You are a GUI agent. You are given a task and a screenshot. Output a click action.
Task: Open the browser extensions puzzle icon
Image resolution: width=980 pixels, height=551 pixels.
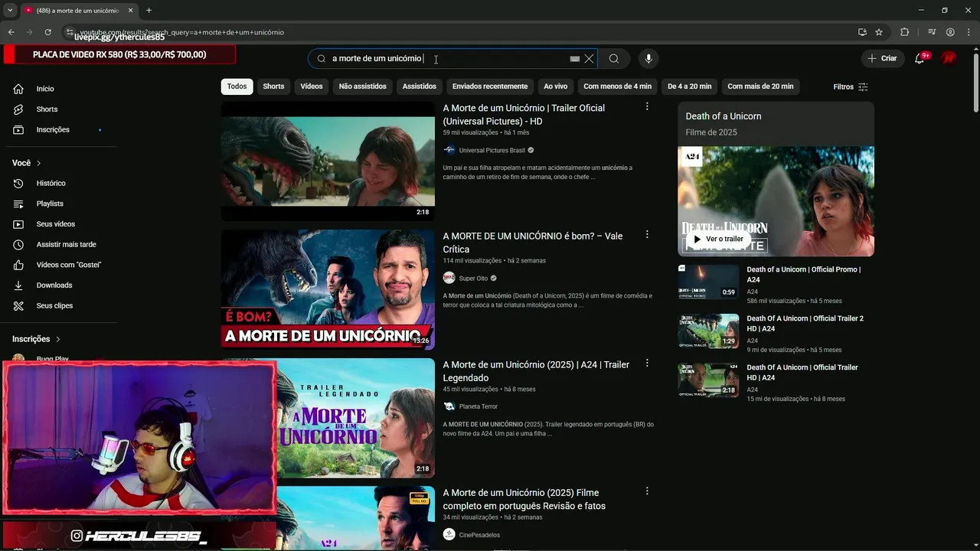coord(905,32)
